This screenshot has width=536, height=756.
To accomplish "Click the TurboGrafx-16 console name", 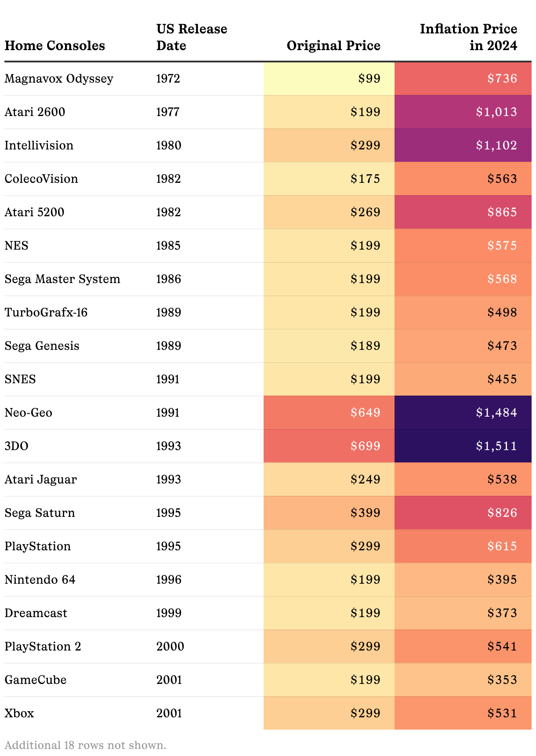I will (x=46, y=313).
